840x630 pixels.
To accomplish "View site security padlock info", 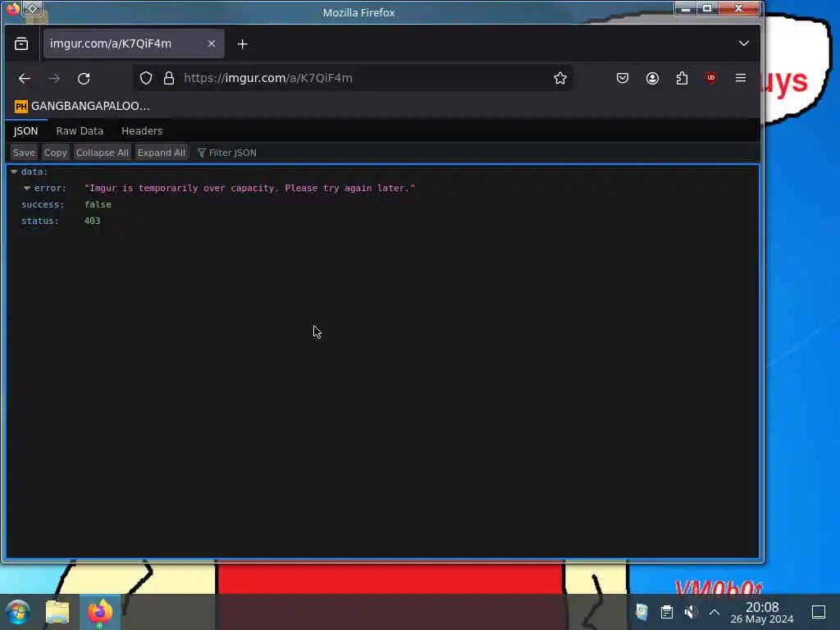I will coord(169,78).
